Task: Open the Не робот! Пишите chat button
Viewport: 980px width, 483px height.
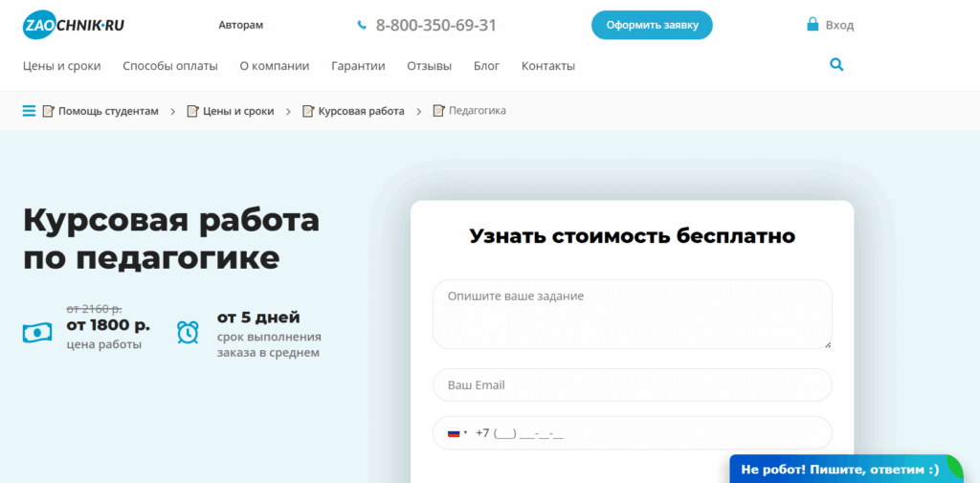Action: tap(846, 469)
